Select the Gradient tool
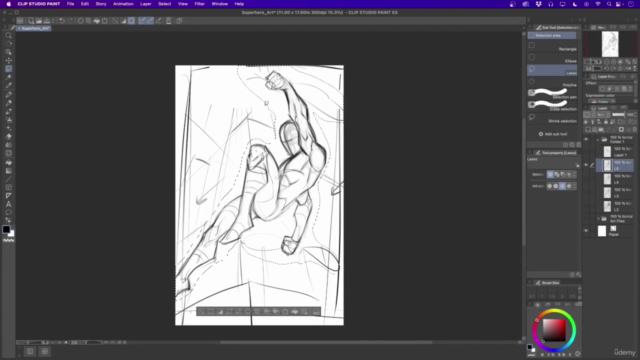This screenshot has height=360, width=640. 9,171
